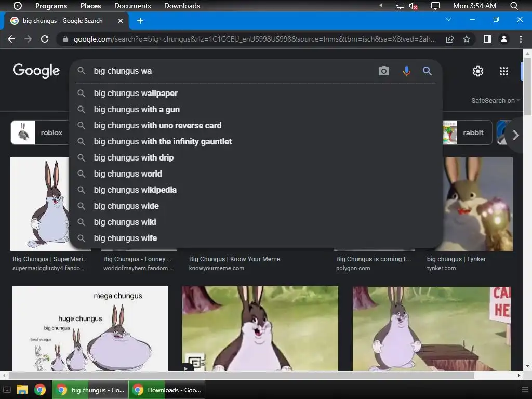Screen dimensions: 532x399
Task: Open Chrome three-dot menu
Action: [521, 39]
